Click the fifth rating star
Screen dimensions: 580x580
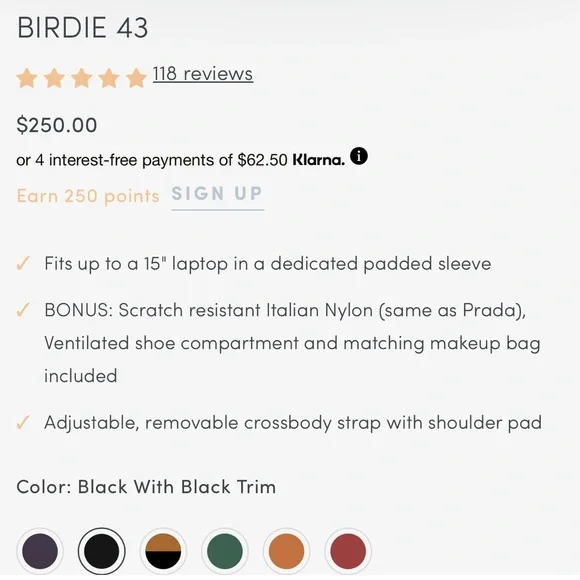click(x=136, y=78)
